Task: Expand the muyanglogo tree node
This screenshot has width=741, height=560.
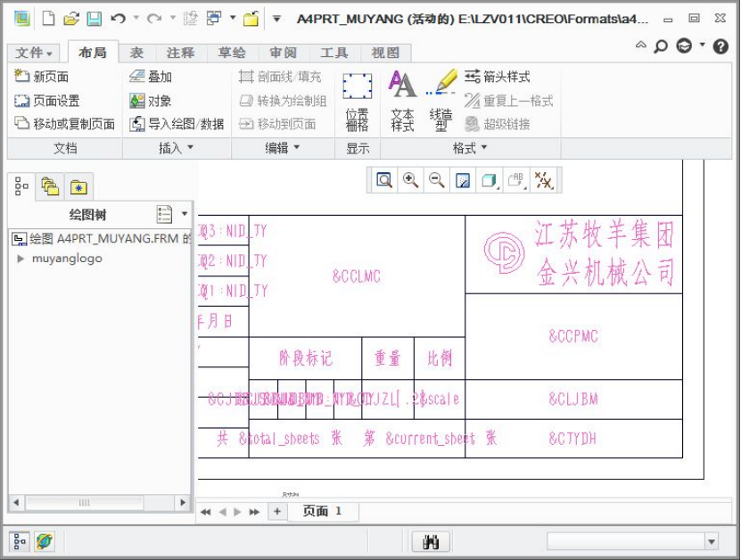Action: 21,259
